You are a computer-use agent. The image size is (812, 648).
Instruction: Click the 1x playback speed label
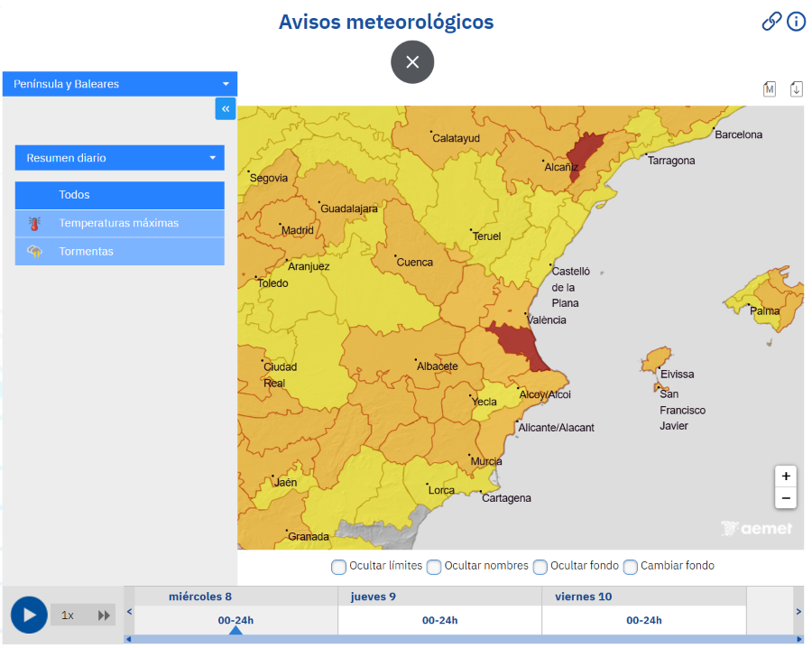pyautogui.click(x=68, y=616)
